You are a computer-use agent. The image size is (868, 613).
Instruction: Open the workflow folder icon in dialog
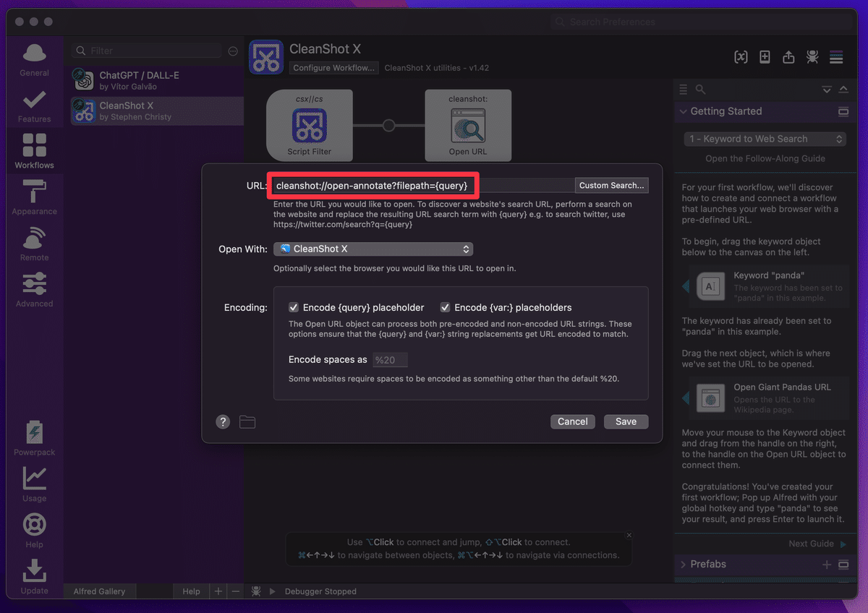[x=247, y=422]
